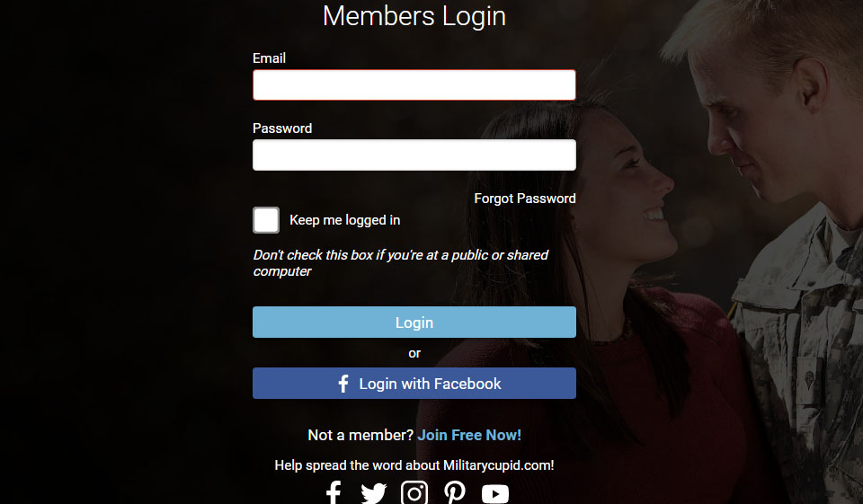Click into the Email input field
The height and width of the screenshot is (504, 863).
[x=414, y=84]
